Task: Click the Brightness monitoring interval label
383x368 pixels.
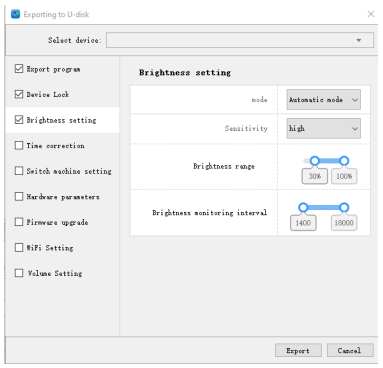Action: pos(210,213)
